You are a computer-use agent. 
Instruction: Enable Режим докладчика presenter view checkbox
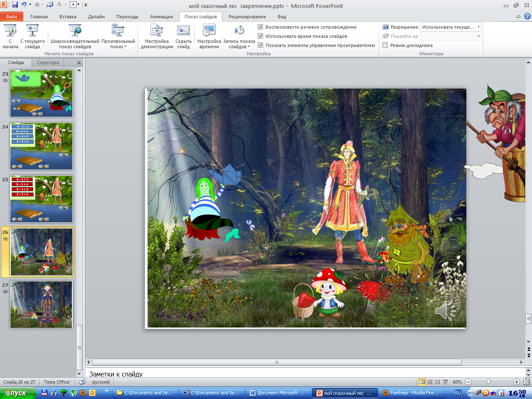pyautogui.click(x=385, y=45)
